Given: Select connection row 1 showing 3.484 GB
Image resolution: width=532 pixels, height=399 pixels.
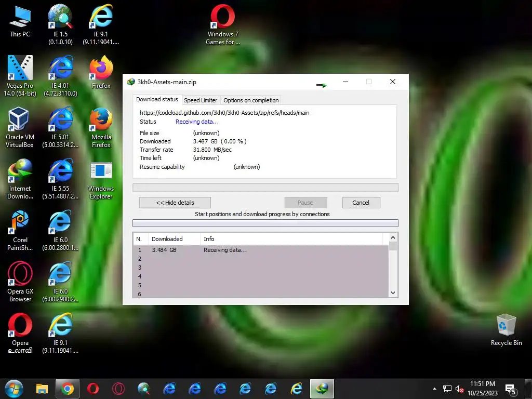Looking at the screenshot, I should pos(261,250).
